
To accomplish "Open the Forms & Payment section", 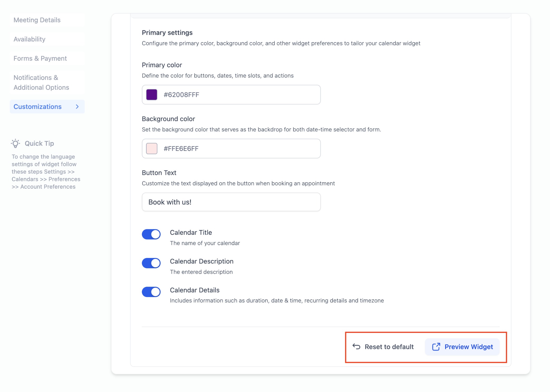I will pos(40,59).
